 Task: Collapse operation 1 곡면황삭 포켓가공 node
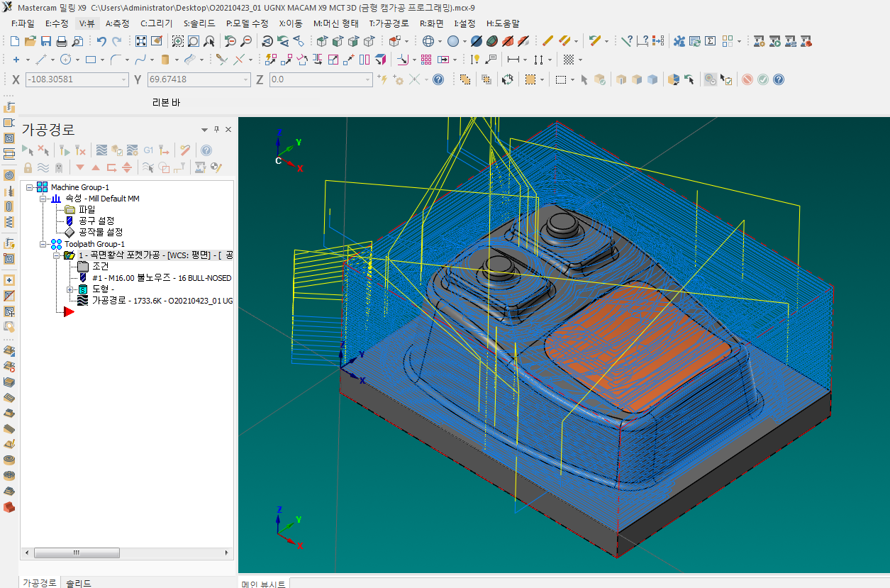click(57, 255)
